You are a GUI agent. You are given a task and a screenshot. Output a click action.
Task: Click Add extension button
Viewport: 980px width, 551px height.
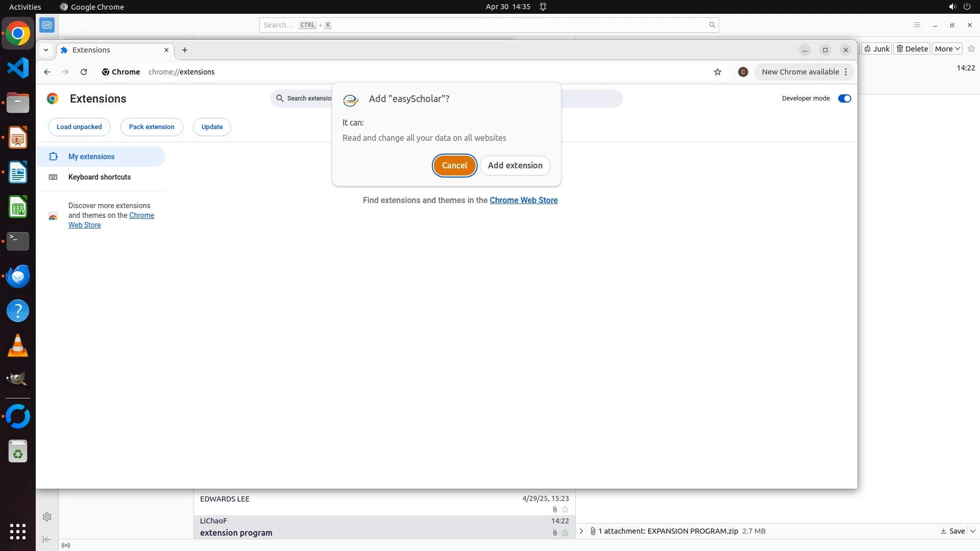pyautogui.click(x=514, y=165)
